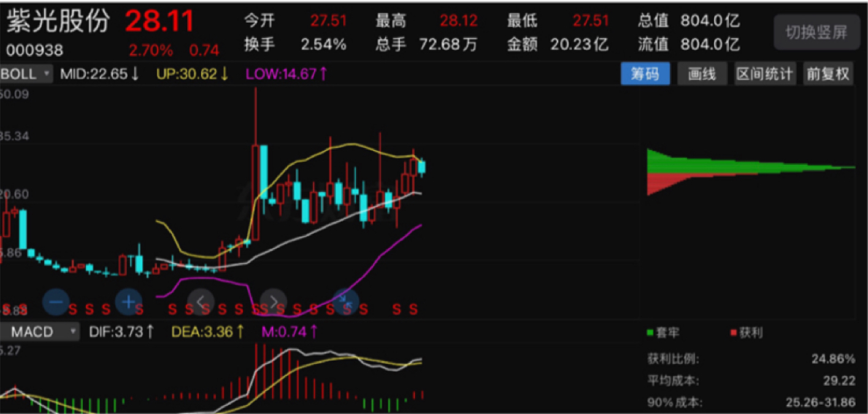Click the stock name 紫光股份

(58, 21)
